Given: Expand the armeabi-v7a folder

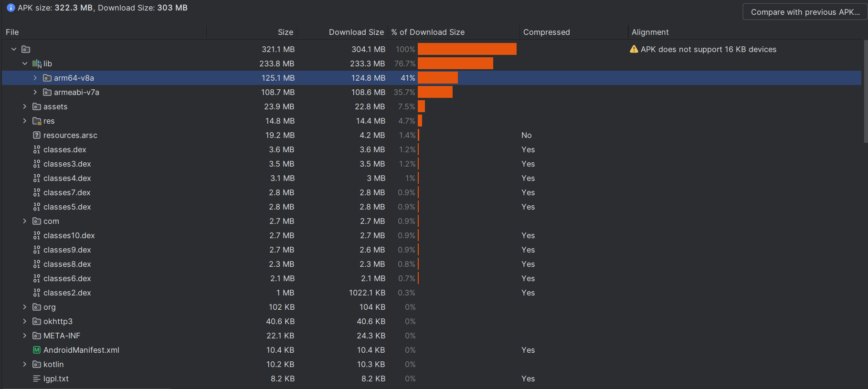Looking at the screenshot, I should [x=35, y=92].
